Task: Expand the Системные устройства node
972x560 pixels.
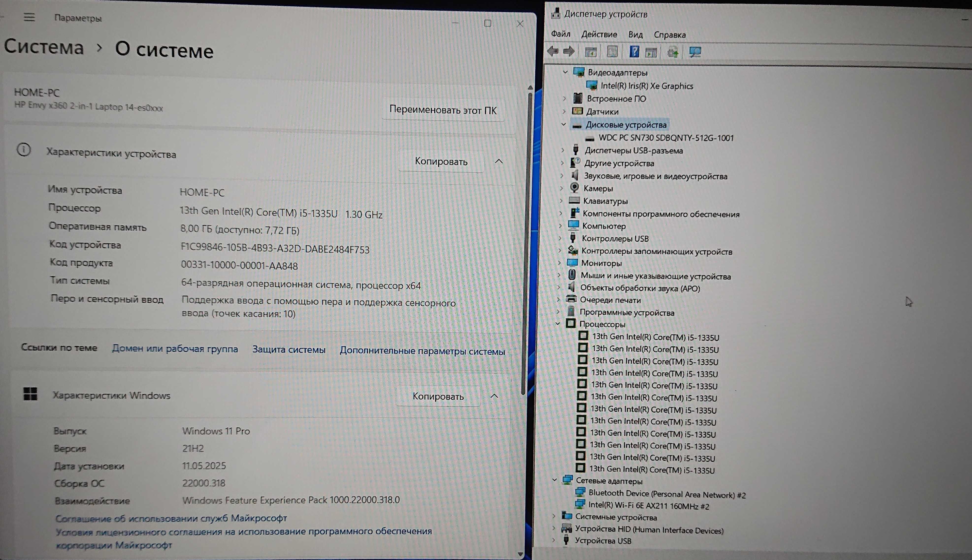Action: click(554, 516)
